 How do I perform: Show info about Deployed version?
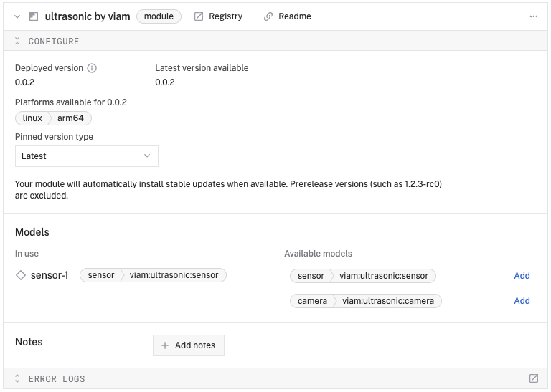coord(92,68)
